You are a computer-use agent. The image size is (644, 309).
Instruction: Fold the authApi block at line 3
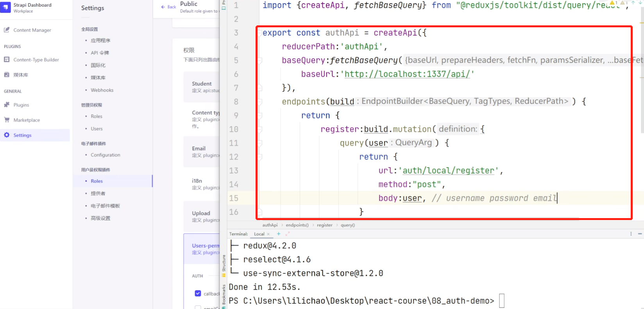click(259, 33)
